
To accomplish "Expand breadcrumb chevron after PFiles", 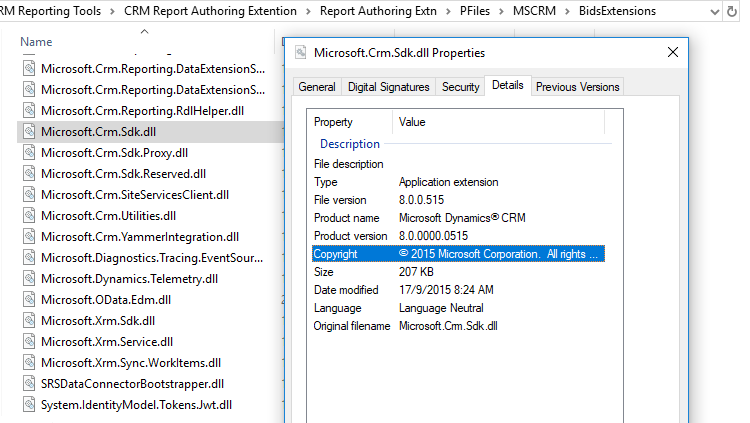I will tap(501, 11).
